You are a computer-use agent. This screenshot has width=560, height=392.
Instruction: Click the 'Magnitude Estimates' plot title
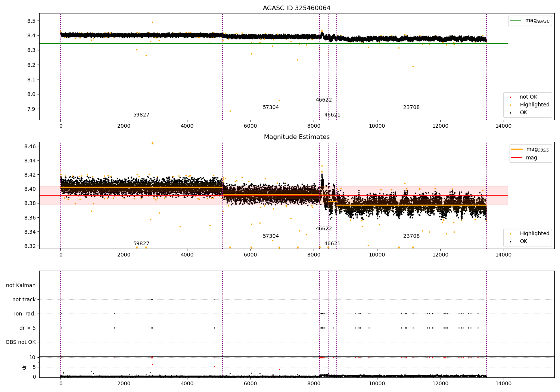coord(296,137)
